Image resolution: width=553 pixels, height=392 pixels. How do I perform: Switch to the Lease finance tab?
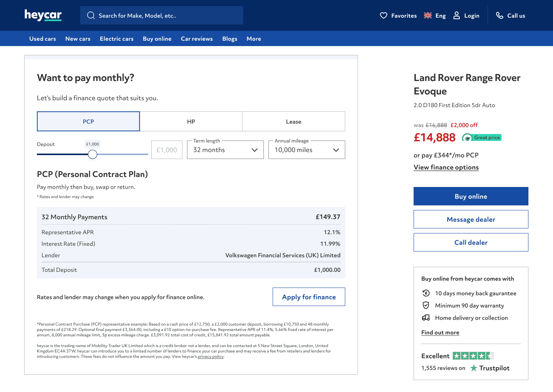point(294,121)
